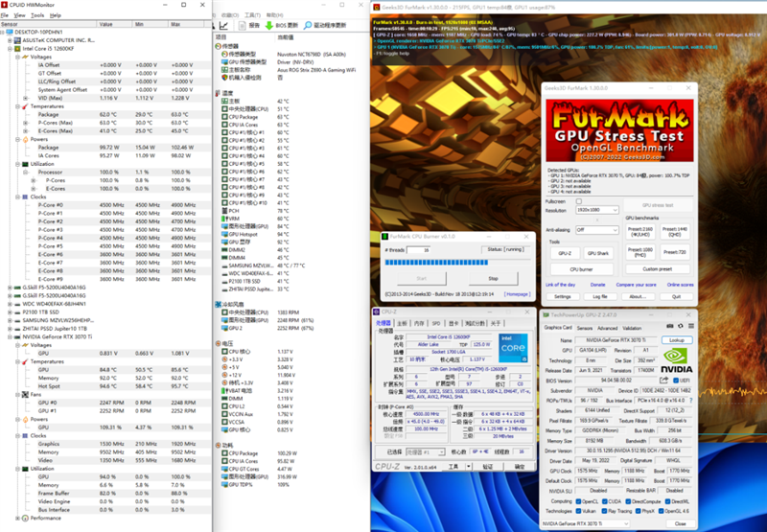This screenshot has width=767, height=532.
Task: Enable the Fullscreen checkbox in FurMark
Action: [x=579, y=201]
